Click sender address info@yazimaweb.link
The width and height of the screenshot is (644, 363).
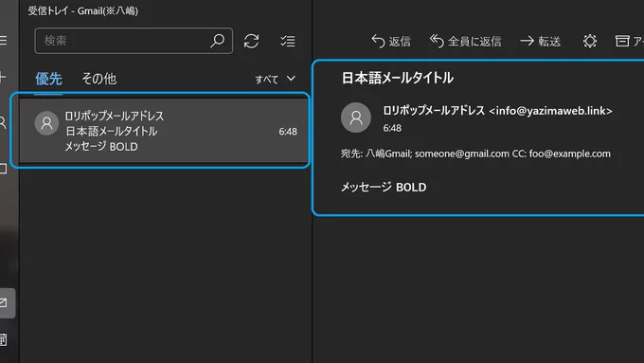pyautogui.click(x=550, y=111)
